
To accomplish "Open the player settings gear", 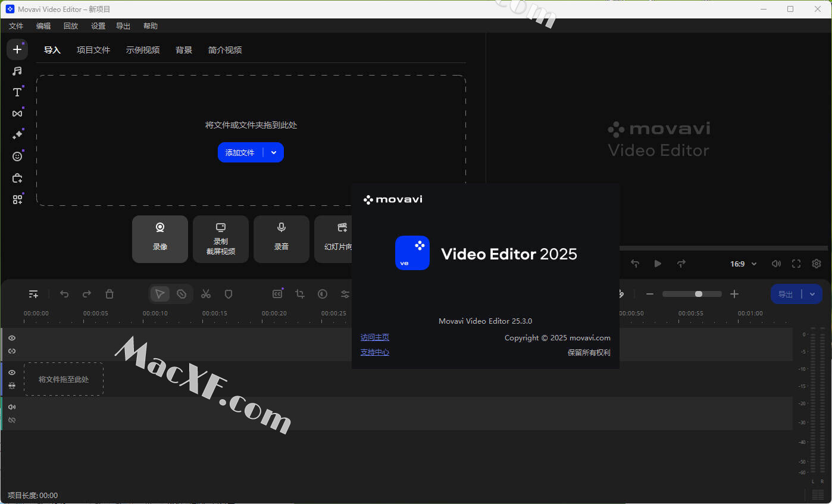I will click(817, 264).
